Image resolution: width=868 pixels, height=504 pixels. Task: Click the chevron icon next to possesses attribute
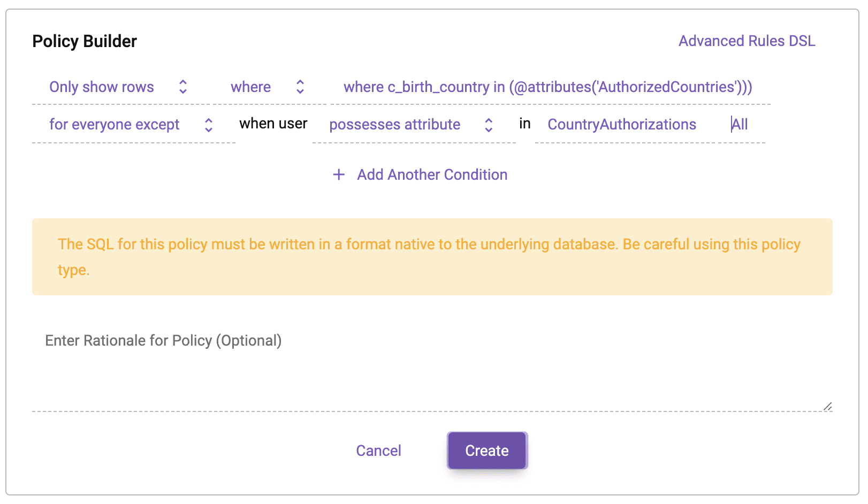click(x=489, y=125)
